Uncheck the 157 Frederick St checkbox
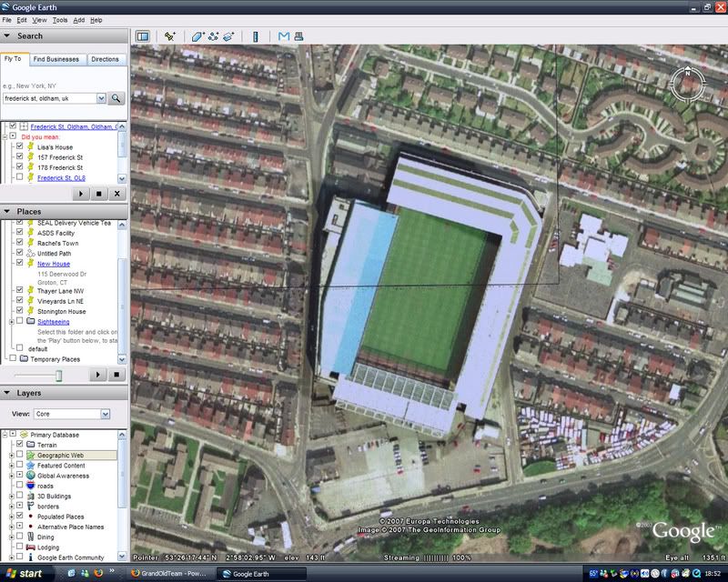The width and height of the screenshot is (728, 582). tap(19, 156)
